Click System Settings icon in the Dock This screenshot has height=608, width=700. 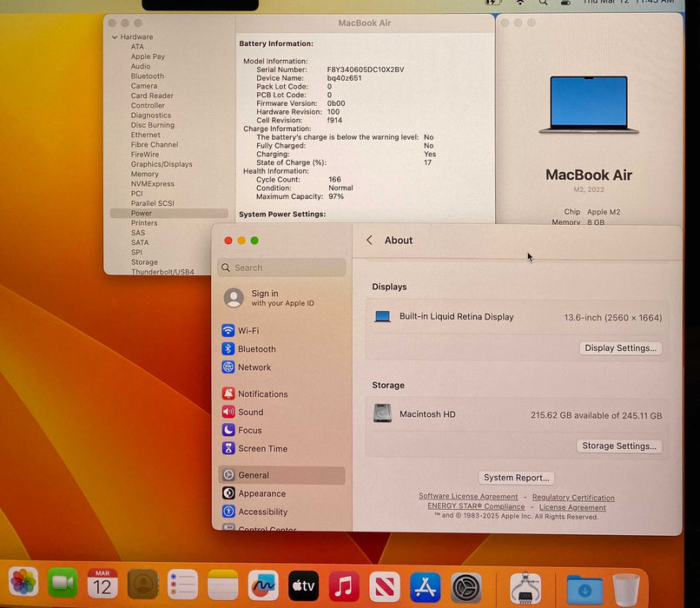pyautogui.click(x=466, y=588)
